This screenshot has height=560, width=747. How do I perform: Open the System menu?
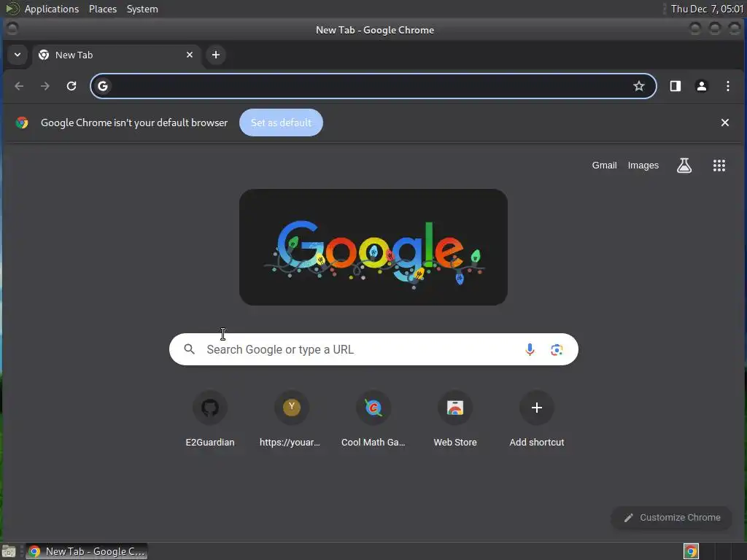(142, 9)
